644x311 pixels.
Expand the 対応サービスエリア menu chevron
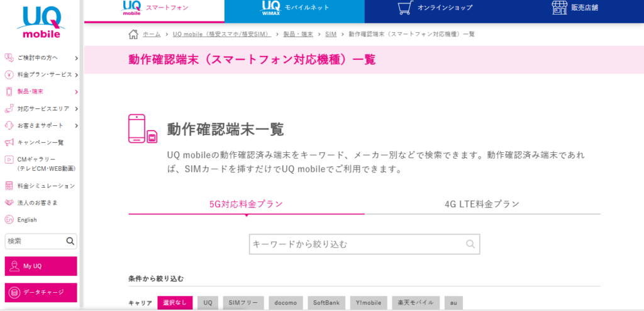pos(76,109)
